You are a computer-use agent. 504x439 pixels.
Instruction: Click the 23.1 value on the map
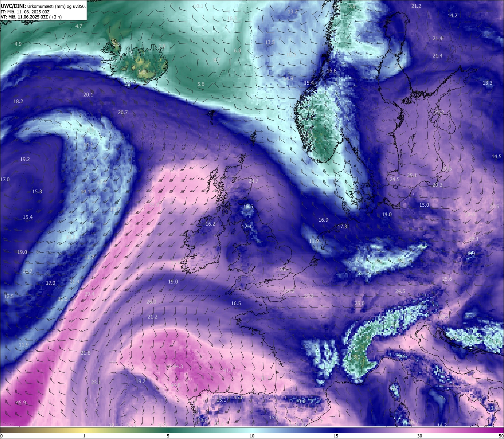point(96,382)
